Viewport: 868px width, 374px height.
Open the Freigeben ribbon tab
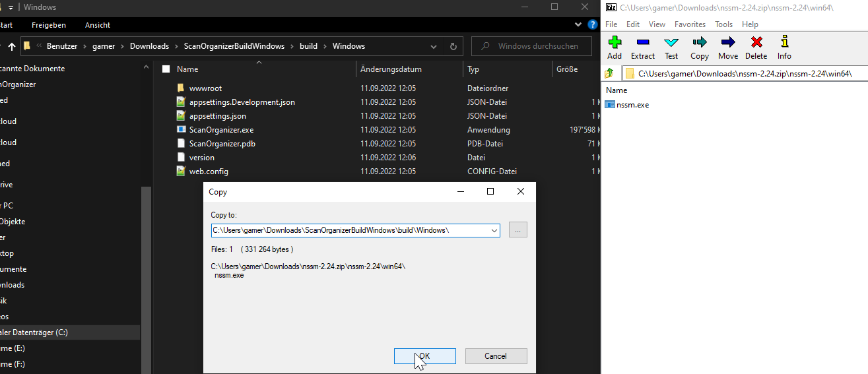pyautogui.click(x=48, y=25)
